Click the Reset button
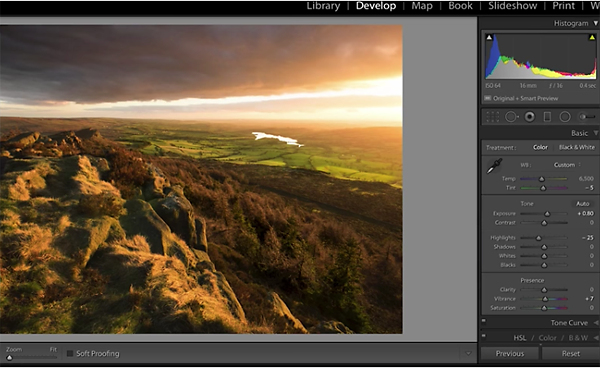 tap(571, 353)
